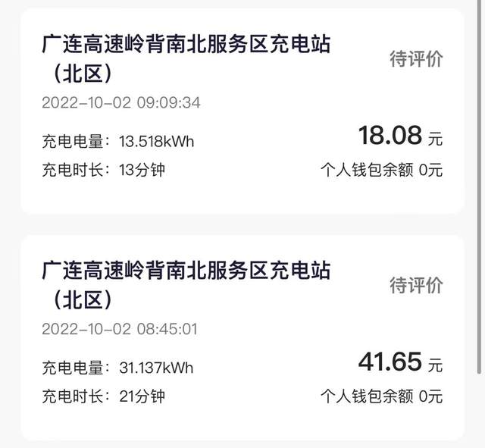
Task: Click (北区) text in the first card
Action: [x=82, y=74]
